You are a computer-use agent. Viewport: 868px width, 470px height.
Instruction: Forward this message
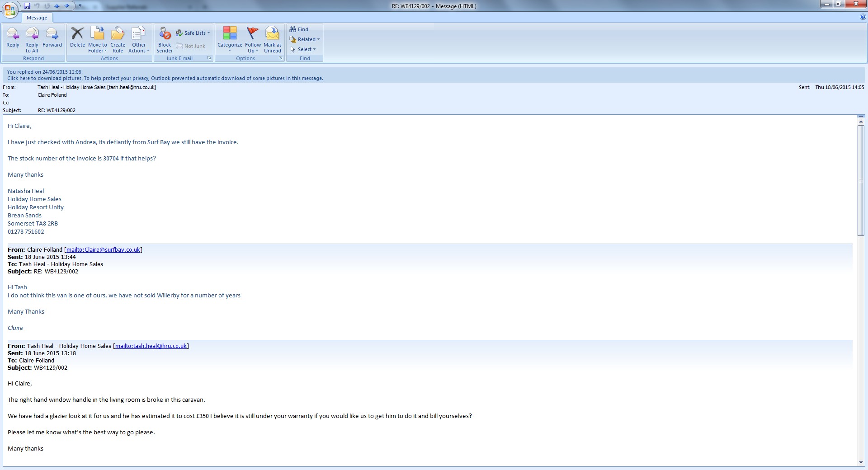[x=52, y=38]
